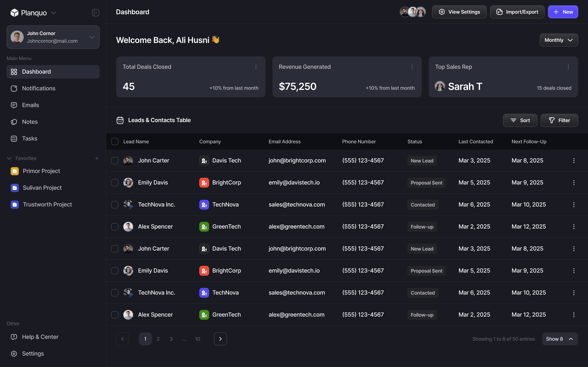Image resolution: width=588 pixels, height=367 pixels.
Task: Click the calendar icon beside Leads & Contacts Table
Action: click(x=120, y=120)
